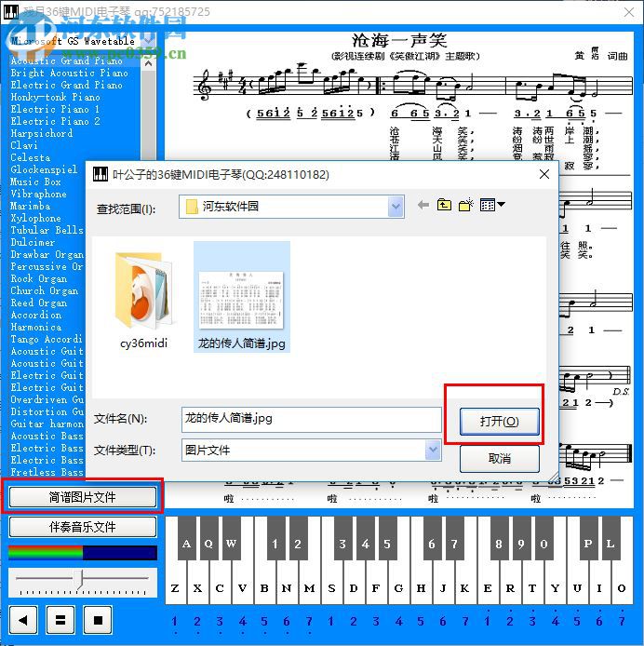The height and width of the screenshot is (646, 644).
Task: Open the view menu icon in dialog
Action: click(x=492, y=205)
